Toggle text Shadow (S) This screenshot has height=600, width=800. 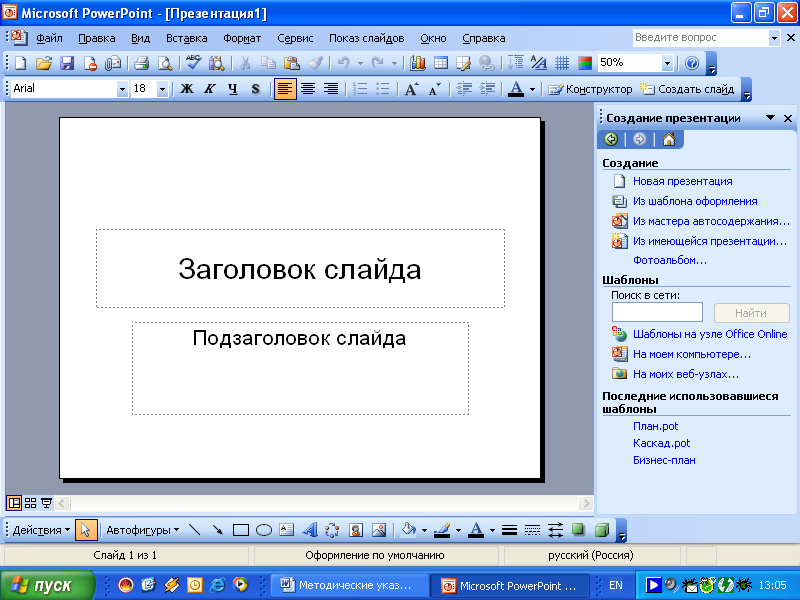tap(256, 89)
